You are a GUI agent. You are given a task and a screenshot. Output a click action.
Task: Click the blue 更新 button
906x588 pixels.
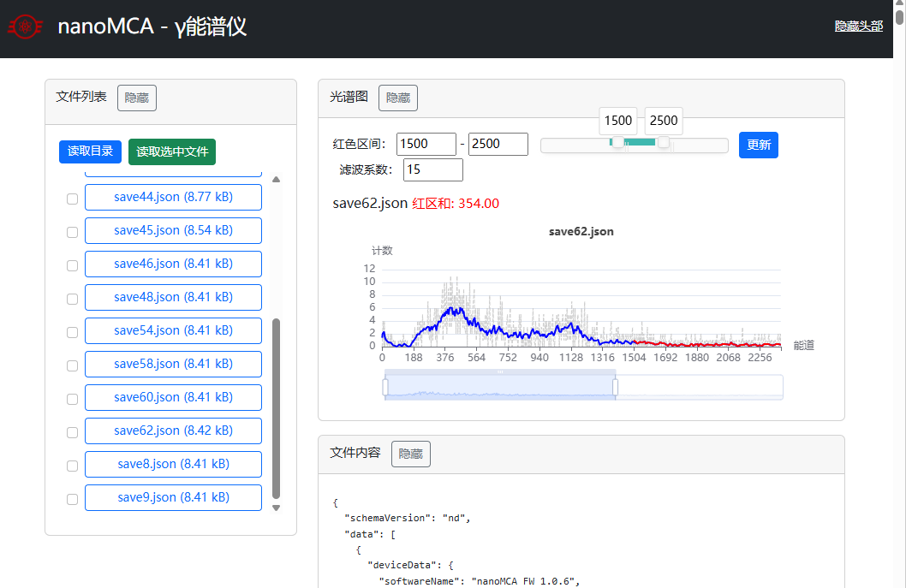pos(759,145)
